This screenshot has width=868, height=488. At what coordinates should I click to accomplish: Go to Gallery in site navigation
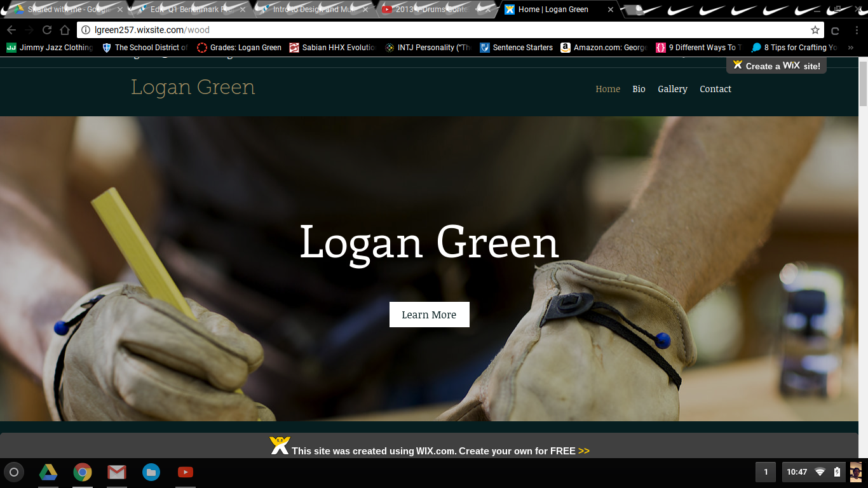(672, 89)
